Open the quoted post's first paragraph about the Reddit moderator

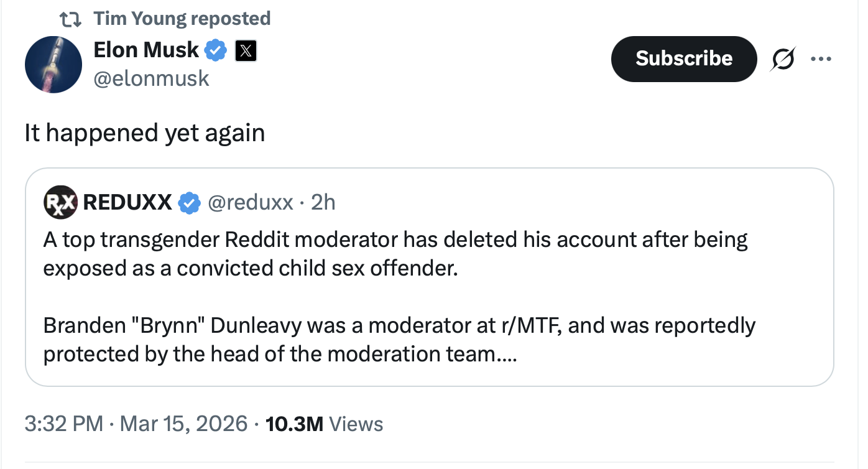pos(395,254)
